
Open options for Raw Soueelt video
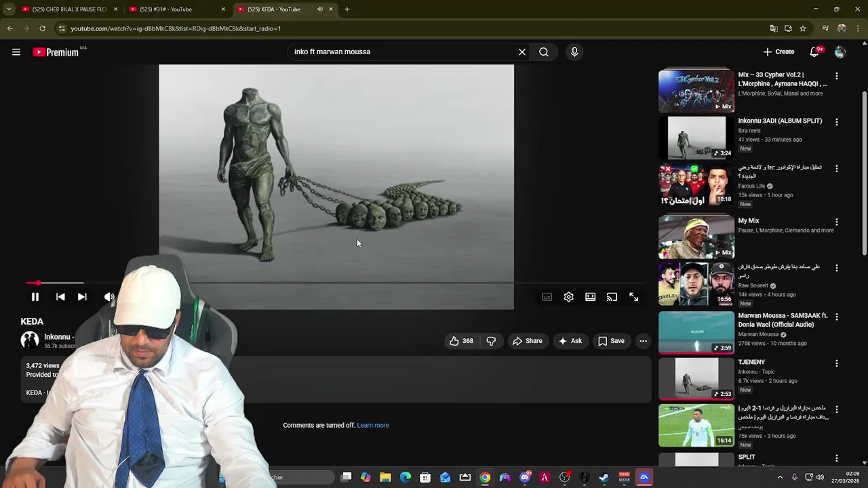click(837, 268)
